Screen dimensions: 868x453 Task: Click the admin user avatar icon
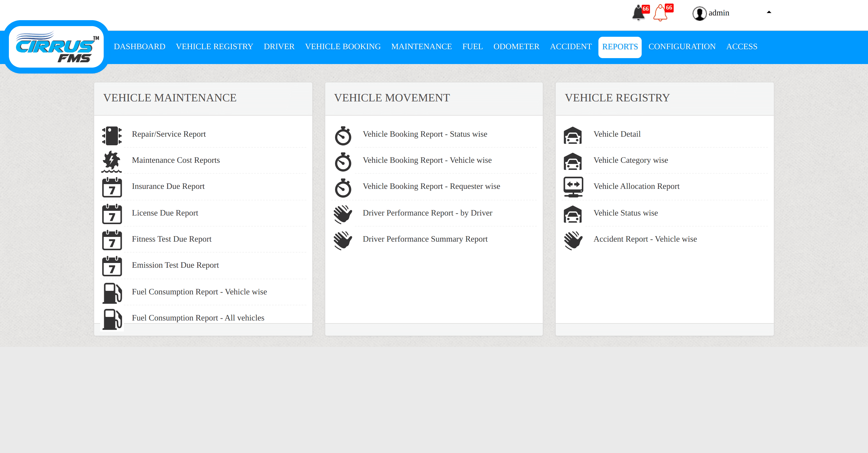[699, 14]
